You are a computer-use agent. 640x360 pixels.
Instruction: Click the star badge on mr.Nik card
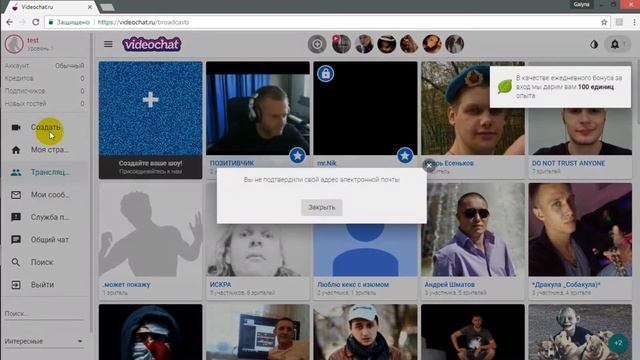pos(404,156)
